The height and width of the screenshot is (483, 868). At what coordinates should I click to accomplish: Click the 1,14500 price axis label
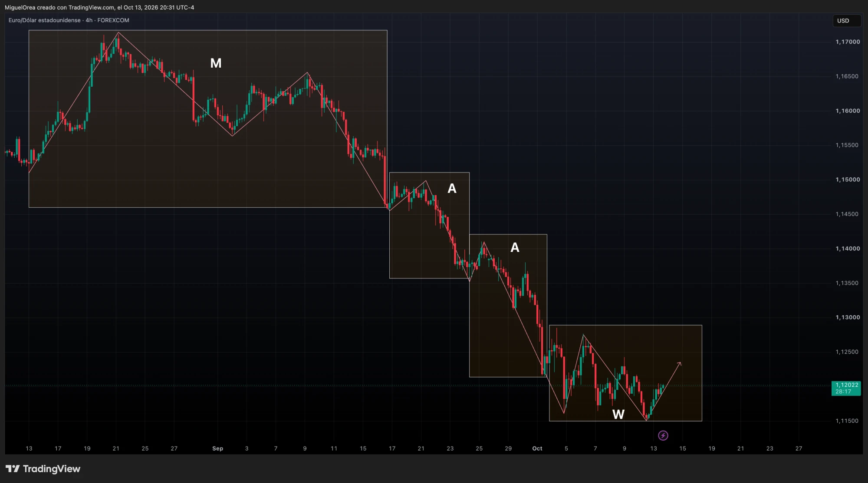point(847,214)
